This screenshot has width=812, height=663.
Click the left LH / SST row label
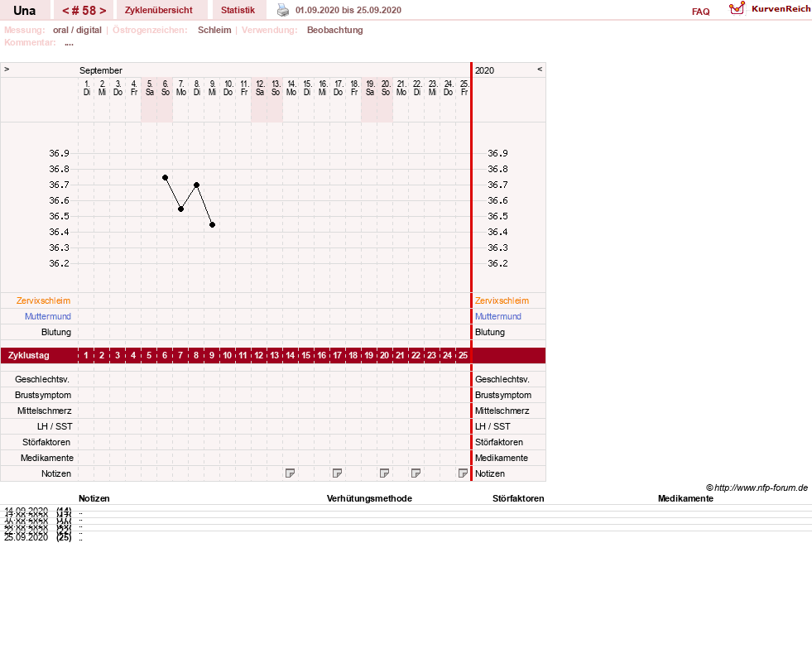(55, 426)
